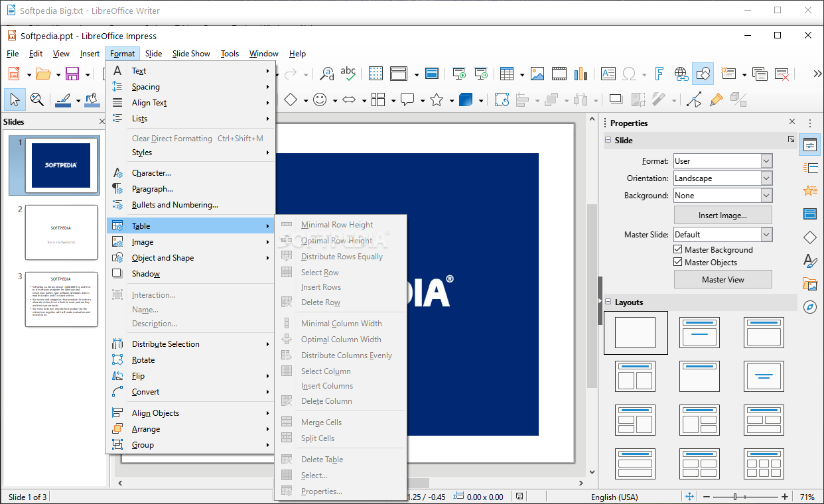Click the Delete Slide icon
The width and height of the screenshot is (824, 504).
coord(782,74)
